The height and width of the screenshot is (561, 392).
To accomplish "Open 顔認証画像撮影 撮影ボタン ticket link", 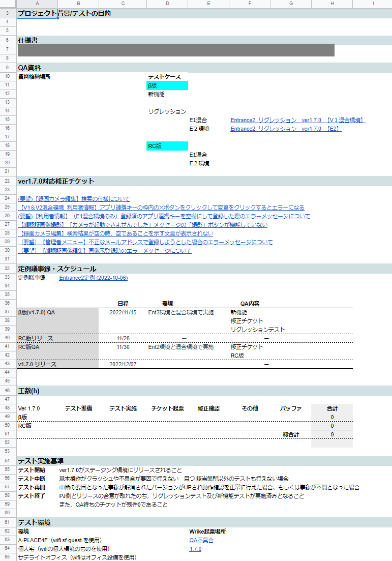I will [143, 225].
